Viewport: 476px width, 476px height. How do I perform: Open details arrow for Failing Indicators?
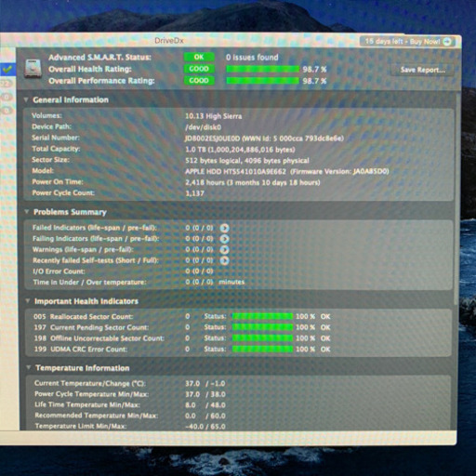coord(224,239)
